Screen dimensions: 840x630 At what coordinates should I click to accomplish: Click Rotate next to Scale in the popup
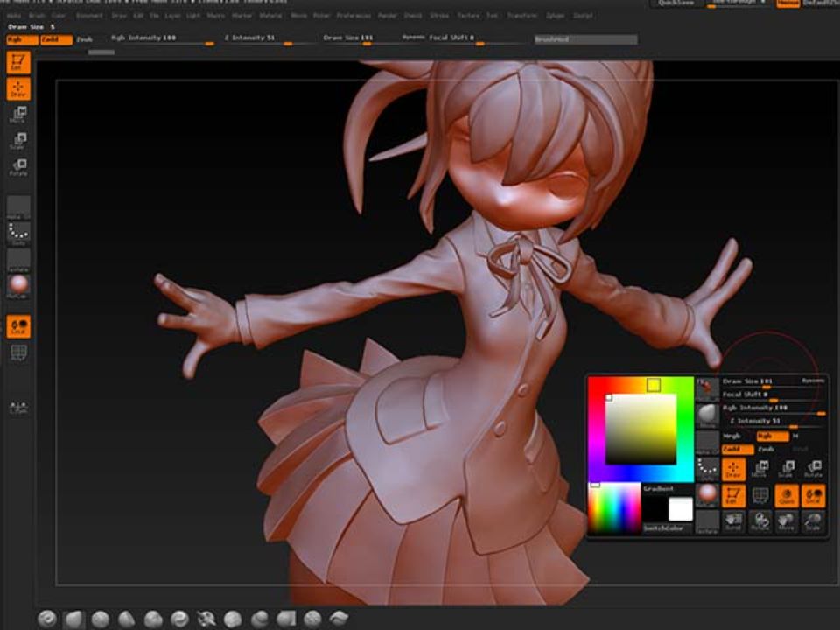[x=813, y=469]
